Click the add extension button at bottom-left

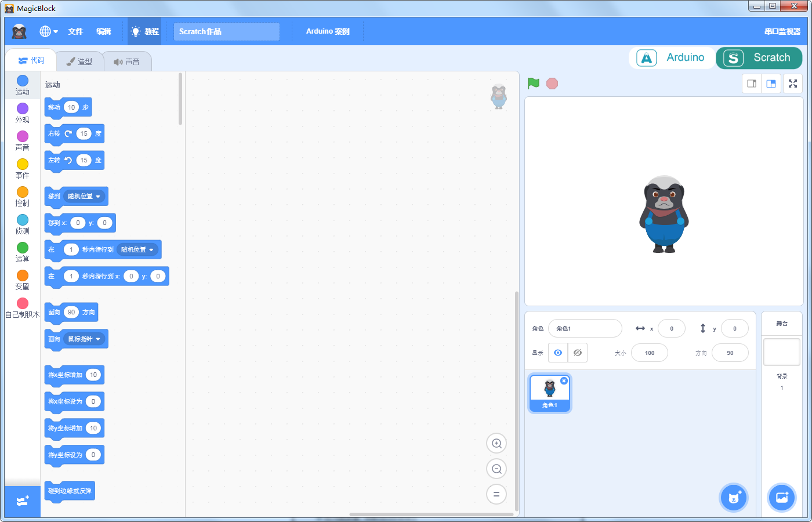23,501
